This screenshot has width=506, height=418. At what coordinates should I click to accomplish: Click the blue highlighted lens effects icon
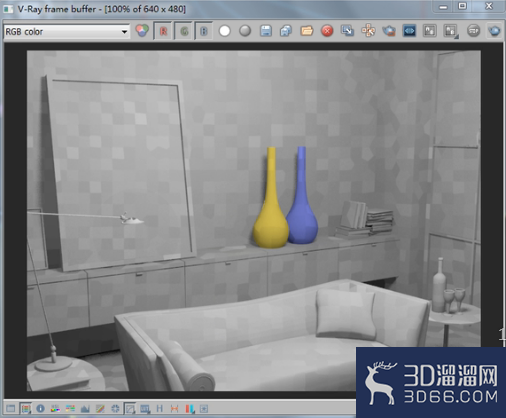click(409, 31)
